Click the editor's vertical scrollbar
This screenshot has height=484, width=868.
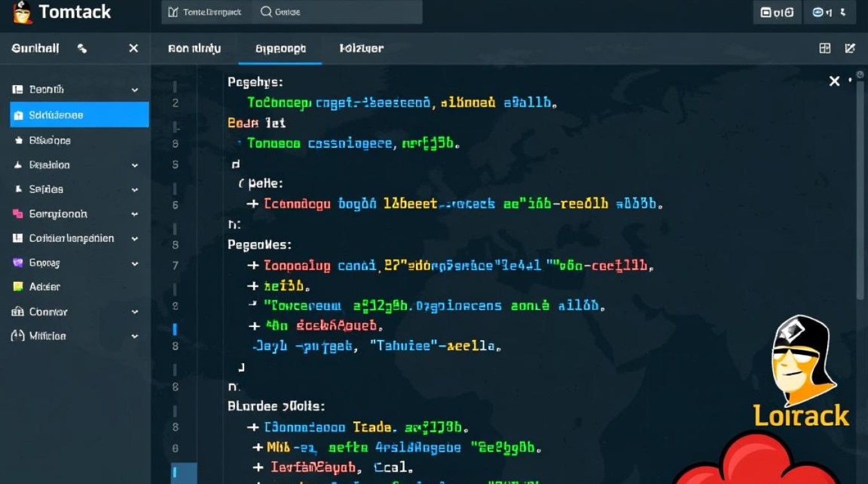pos(860,194)
